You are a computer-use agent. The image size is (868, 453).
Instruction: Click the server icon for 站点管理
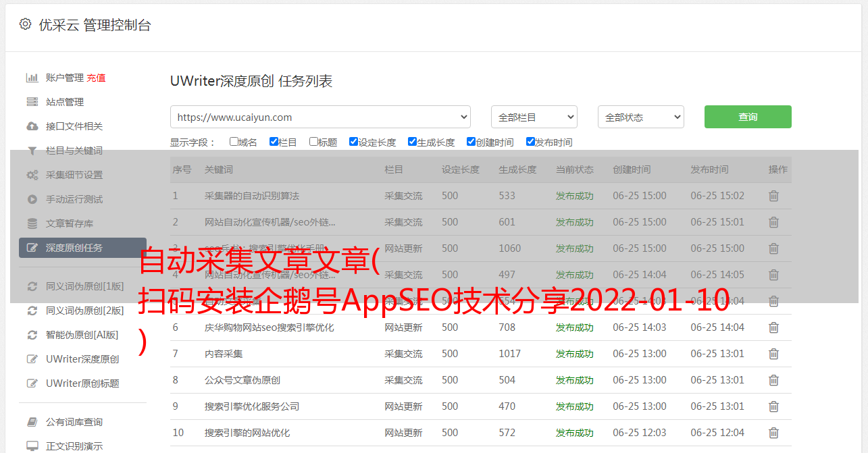pyautogui.click(x=32, y=102)
